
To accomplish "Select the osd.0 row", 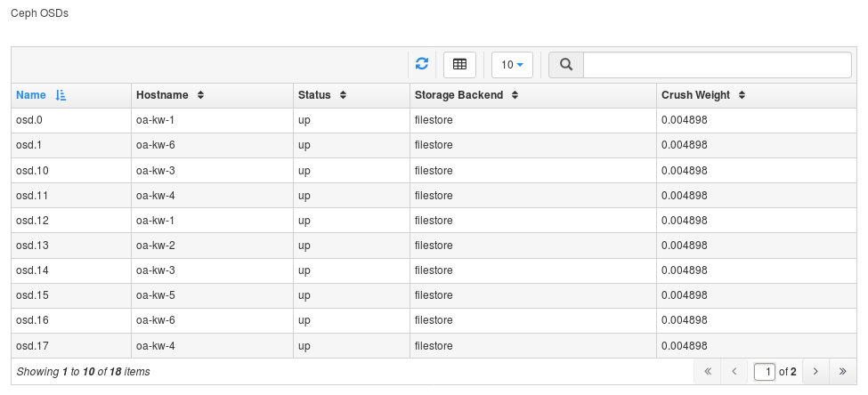I will tap(30, 119).
